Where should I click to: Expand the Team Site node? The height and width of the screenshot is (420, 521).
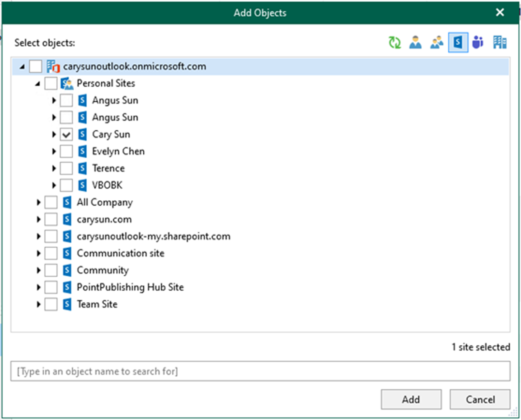[x=38, y=304]
